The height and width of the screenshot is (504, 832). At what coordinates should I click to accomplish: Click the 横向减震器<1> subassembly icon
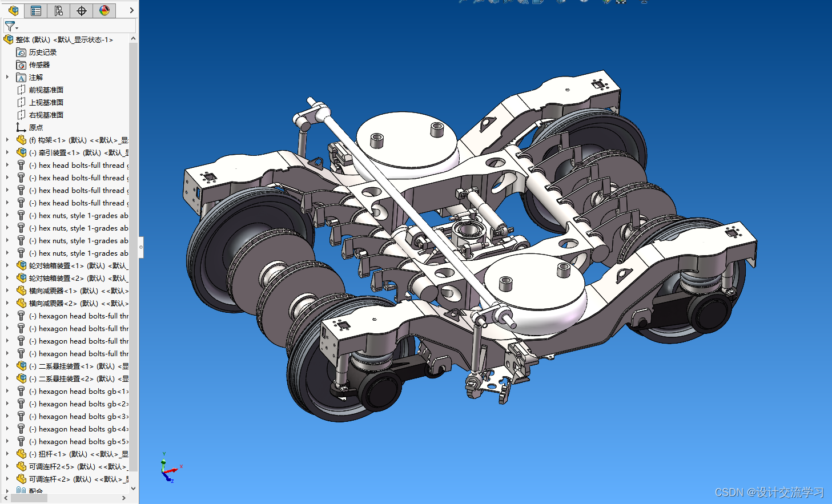[x=21, y=291]
